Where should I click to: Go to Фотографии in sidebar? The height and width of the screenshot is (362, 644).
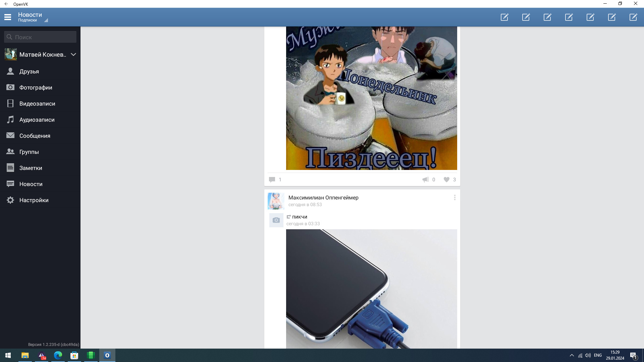coord(36,87)
